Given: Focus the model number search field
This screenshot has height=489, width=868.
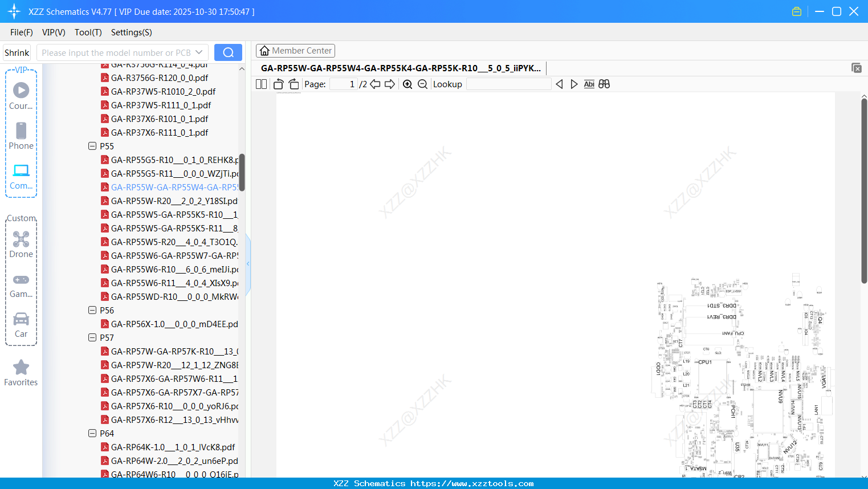Looking at the screenshot, I should 116,52.
